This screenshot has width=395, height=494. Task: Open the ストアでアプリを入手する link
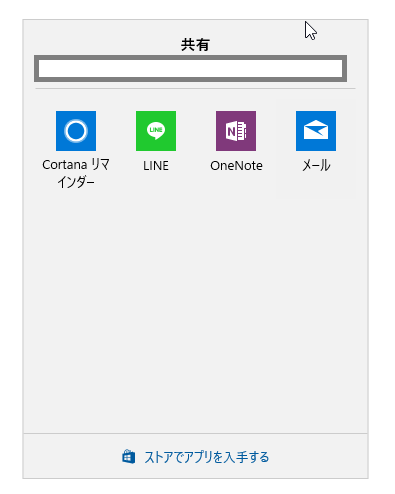pyautogui.click(x=207, y=457)
